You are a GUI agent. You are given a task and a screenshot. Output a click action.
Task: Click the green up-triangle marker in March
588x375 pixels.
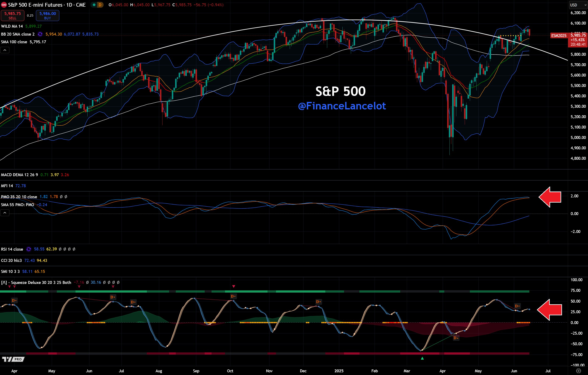(422, 358)
